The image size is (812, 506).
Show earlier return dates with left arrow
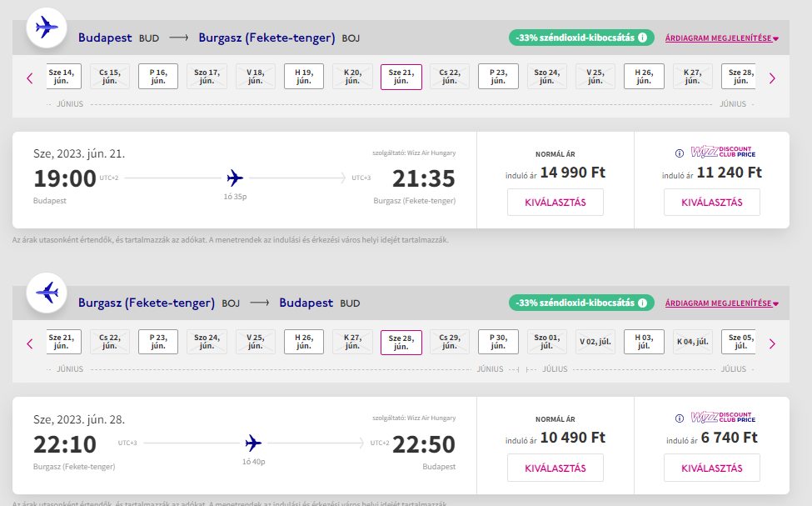pos(29,343)
